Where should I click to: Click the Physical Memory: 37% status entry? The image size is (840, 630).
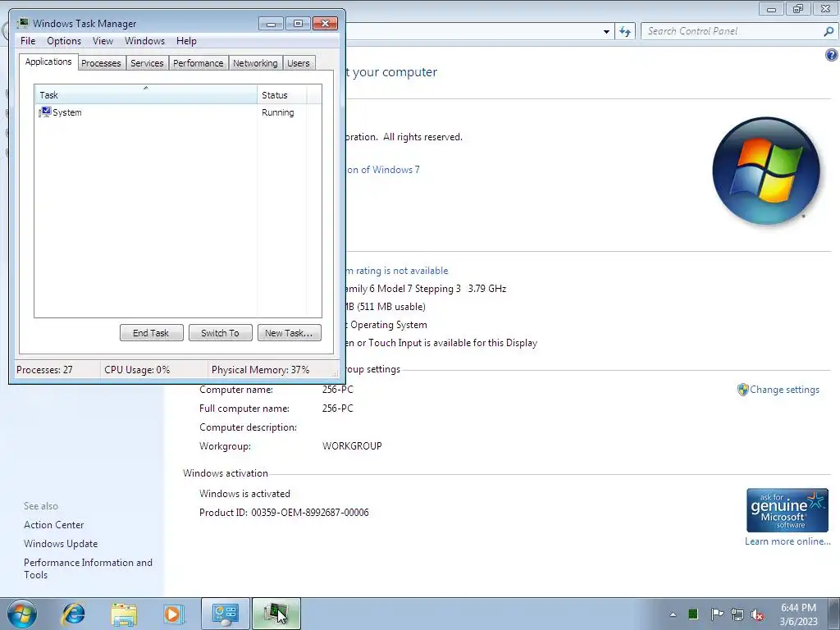(260, 370)
